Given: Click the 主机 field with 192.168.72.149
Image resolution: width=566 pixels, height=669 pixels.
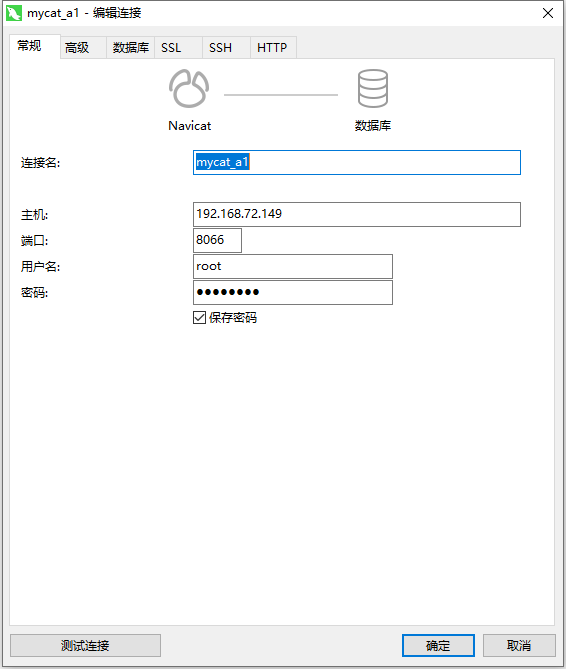Looking at the screenshot, I should [x=357, y=214].
